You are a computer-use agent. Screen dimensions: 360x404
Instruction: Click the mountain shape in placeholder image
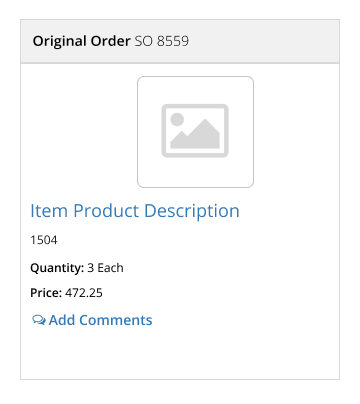(195, 136)
